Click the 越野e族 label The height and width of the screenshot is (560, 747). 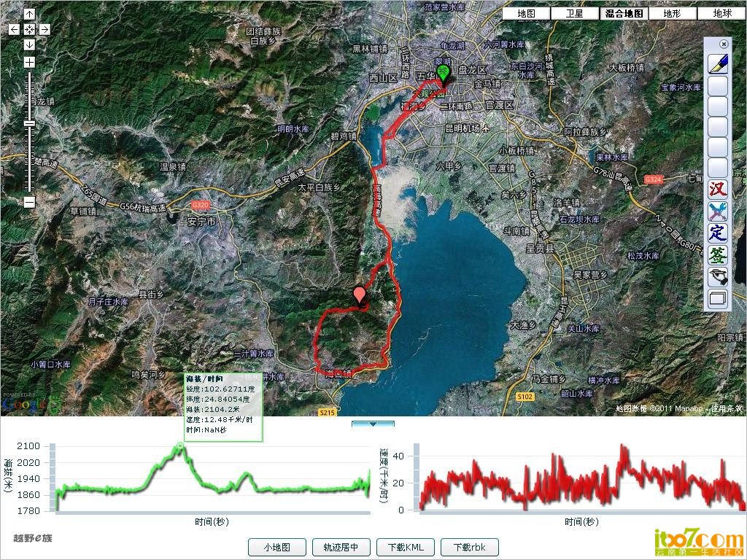click(x=33, y=538)
